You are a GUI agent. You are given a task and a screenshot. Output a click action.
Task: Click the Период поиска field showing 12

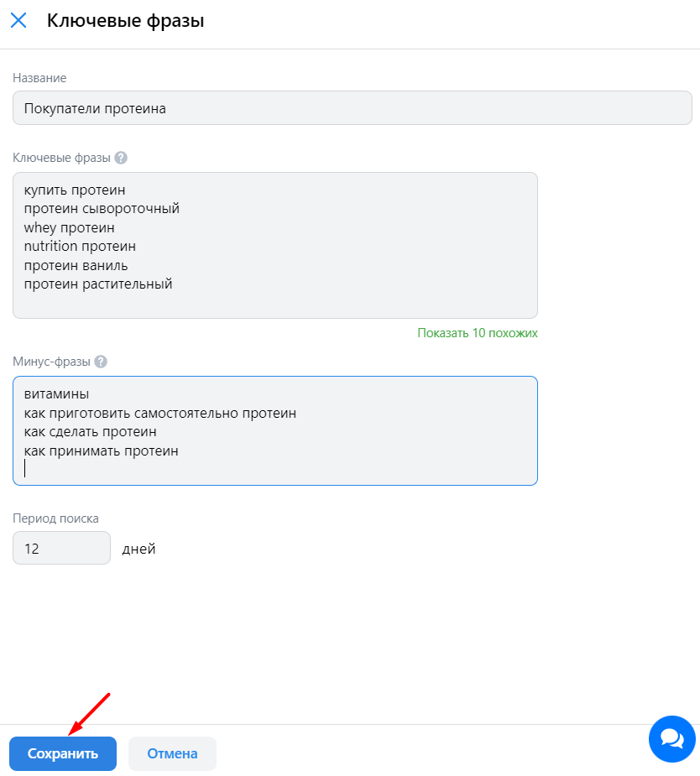coord(61,548)
